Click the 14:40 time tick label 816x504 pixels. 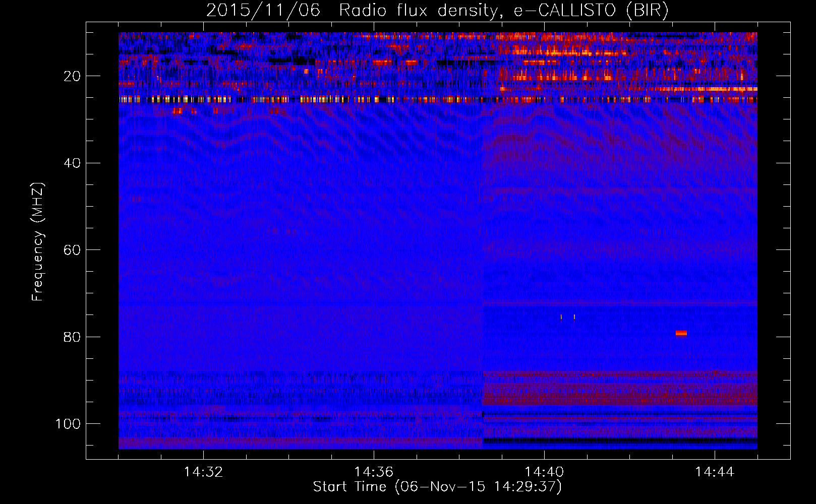544,472
